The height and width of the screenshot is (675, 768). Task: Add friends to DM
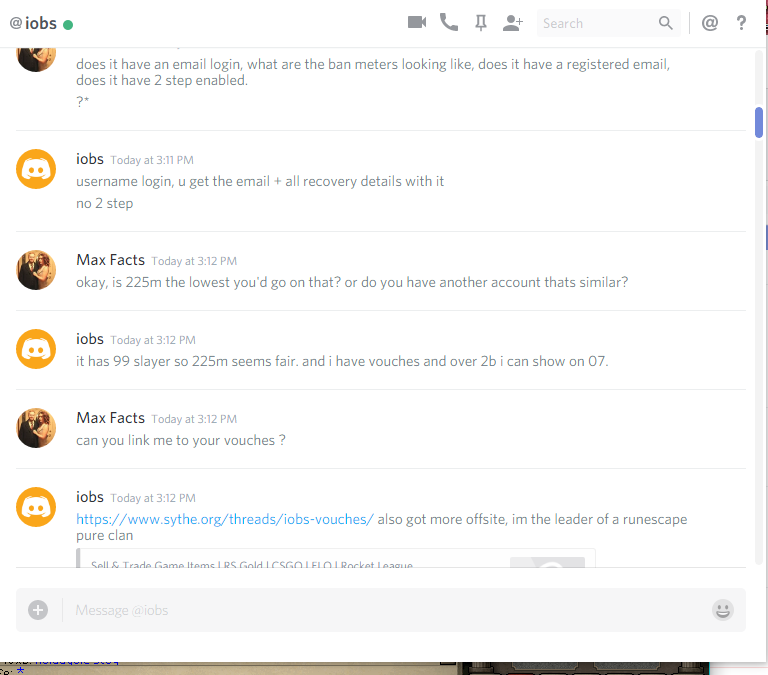pos(512,23)
